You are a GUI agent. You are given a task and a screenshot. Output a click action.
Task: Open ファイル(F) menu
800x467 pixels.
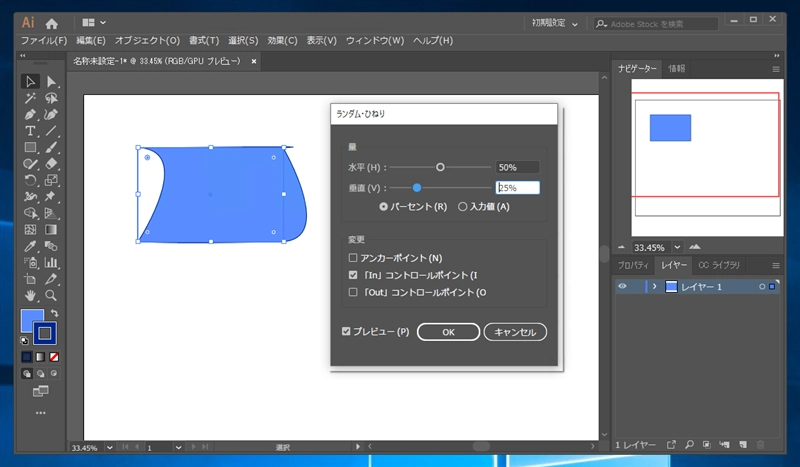click(x=44, y=40)
